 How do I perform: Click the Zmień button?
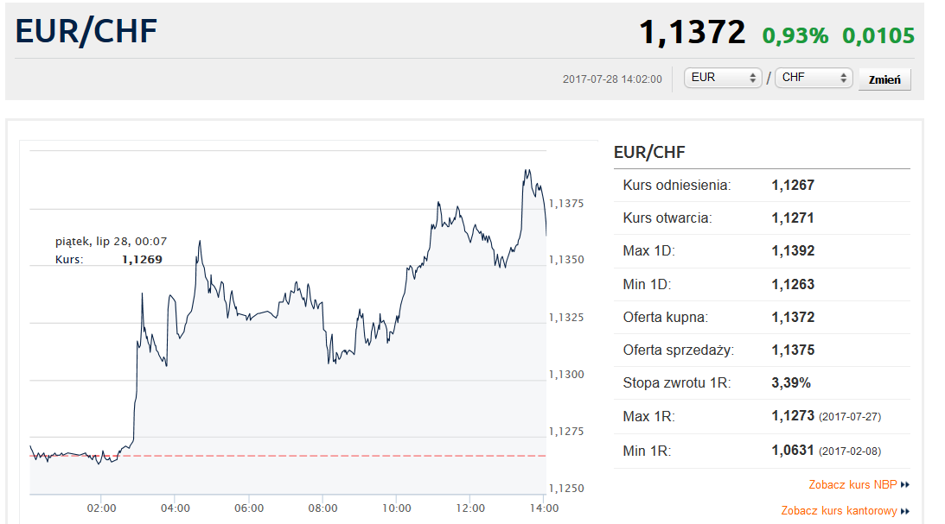884,80
